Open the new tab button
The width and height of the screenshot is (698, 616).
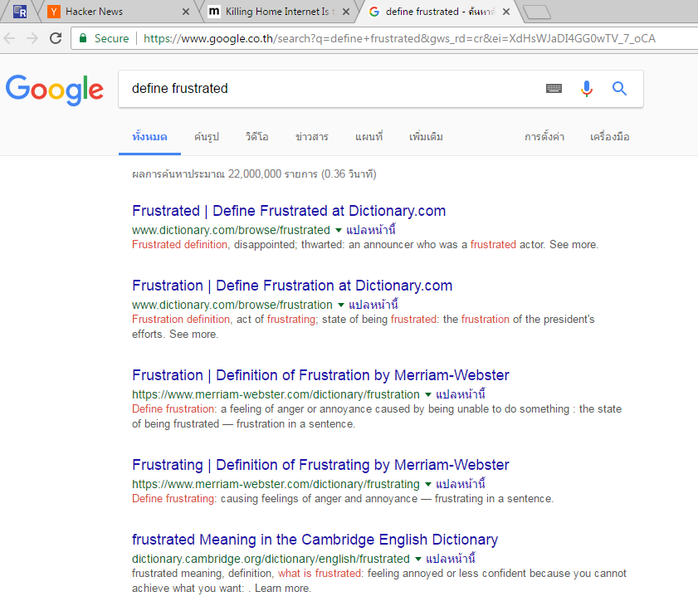538,12
